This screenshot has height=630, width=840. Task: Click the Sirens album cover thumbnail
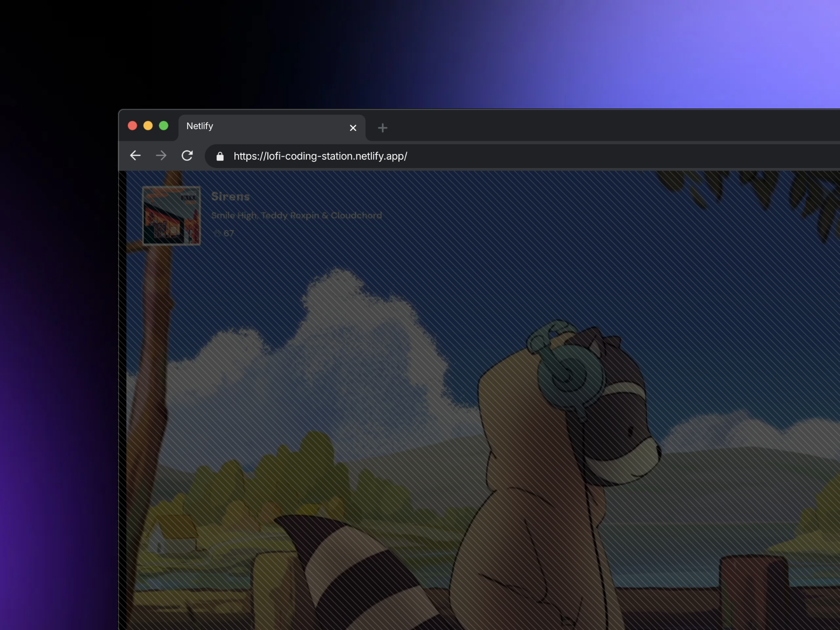coord(171,216)
